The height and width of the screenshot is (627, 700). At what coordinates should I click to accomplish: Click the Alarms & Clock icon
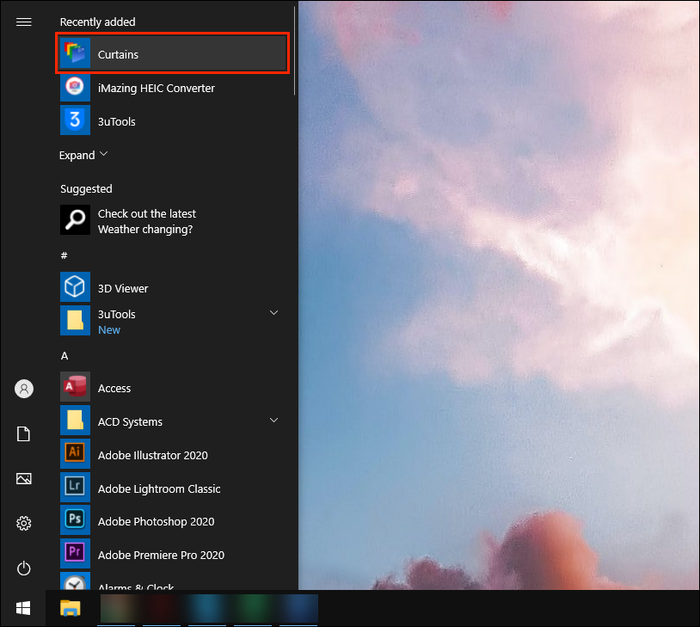coord(75,581)
